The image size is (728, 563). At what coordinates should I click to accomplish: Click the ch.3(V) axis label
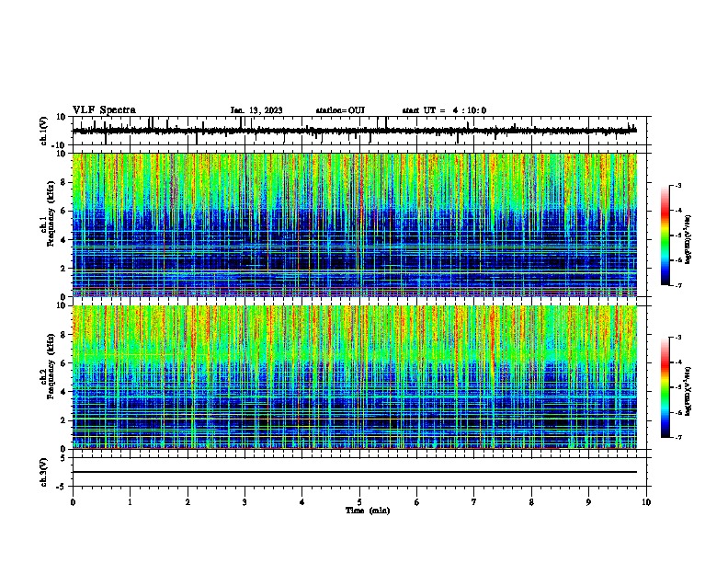[44, 472]
